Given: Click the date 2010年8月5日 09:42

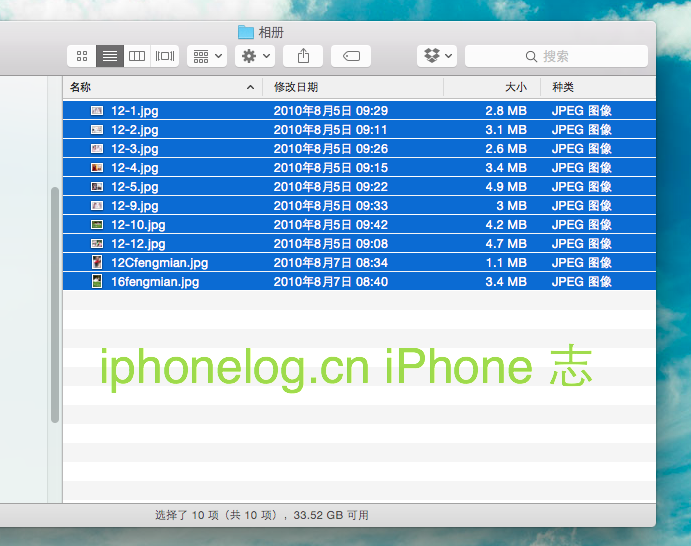Looking at the screenshot, I should pyautogui.click(x=331, y=225).
